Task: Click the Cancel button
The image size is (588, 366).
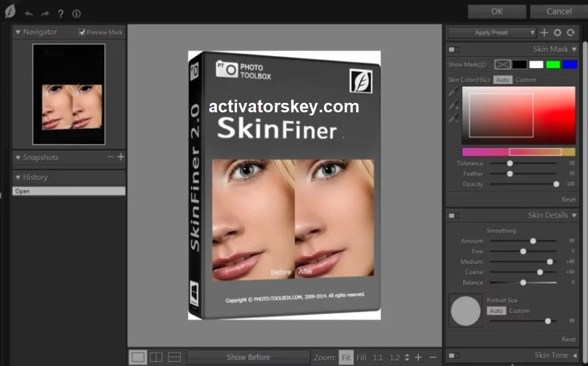Action: pos(559,11)
